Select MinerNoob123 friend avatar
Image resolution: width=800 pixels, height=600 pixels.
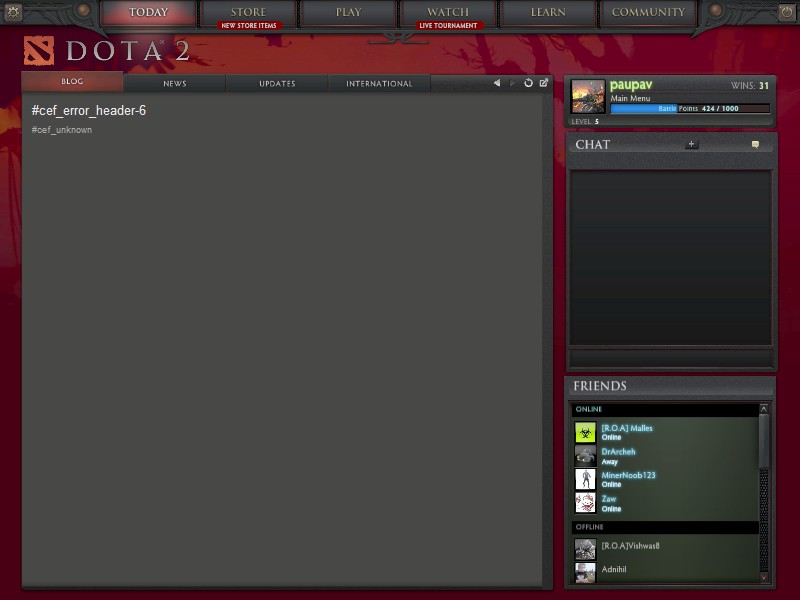click(x=585, y=479)
